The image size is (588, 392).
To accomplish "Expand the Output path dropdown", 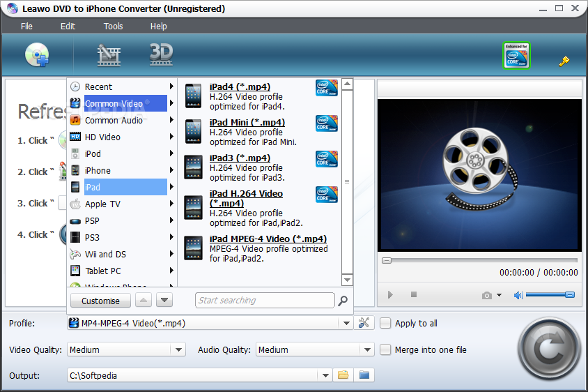I will click(x=325, y=375).
